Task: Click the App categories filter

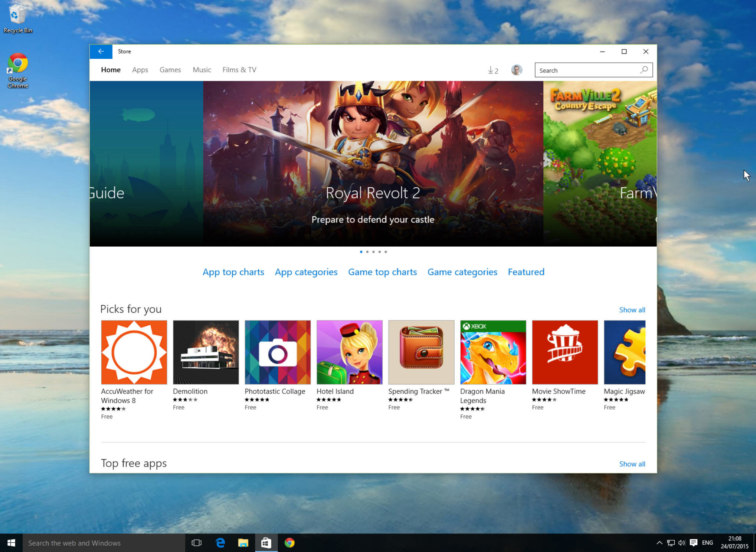Action: (x=306, y=271)
